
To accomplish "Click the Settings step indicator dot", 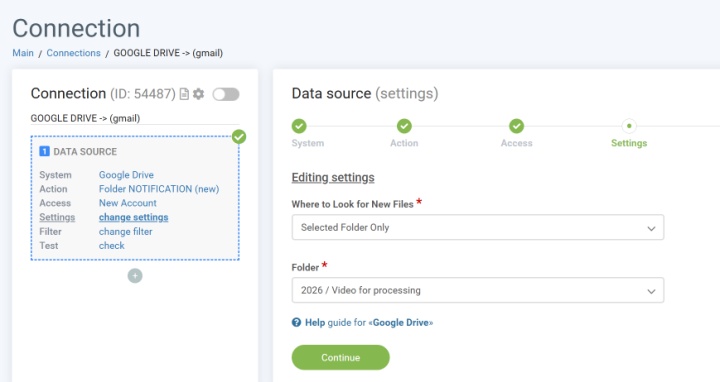I will tap(629, 126).
